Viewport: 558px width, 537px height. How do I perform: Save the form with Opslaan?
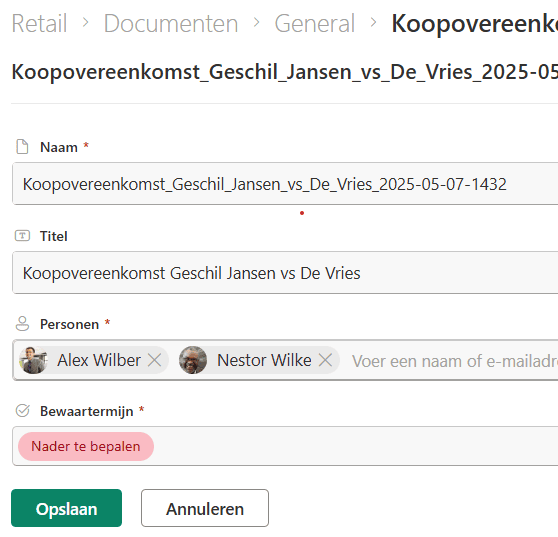[67, 508]
